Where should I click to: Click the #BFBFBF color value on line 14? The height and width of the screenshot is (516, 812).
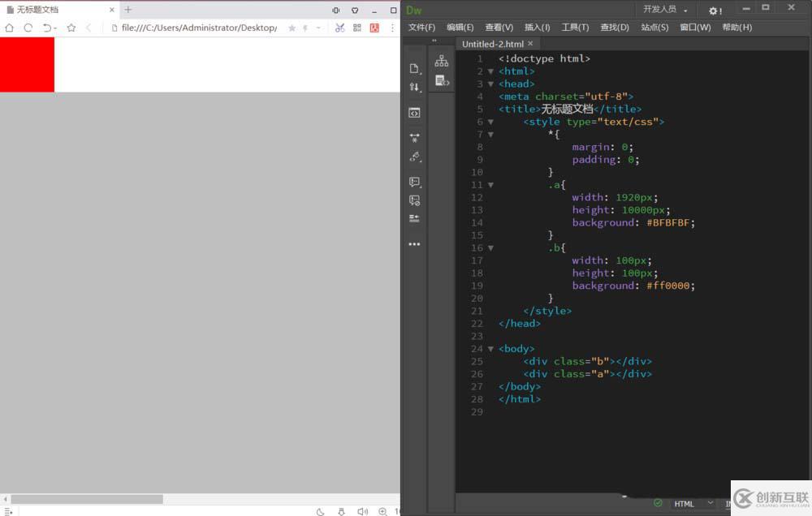pyautogui.click(x=668, y=222)
